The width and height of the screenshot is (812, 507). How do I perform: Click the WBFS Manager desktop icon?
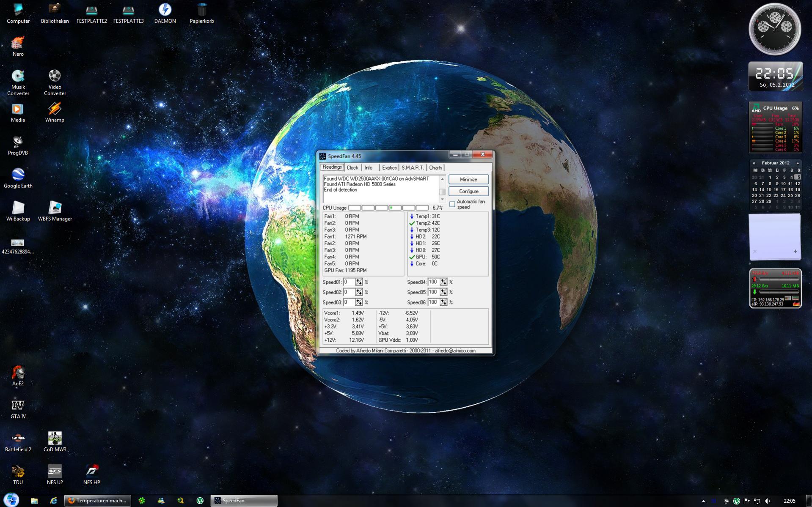[x=55, y=208]
